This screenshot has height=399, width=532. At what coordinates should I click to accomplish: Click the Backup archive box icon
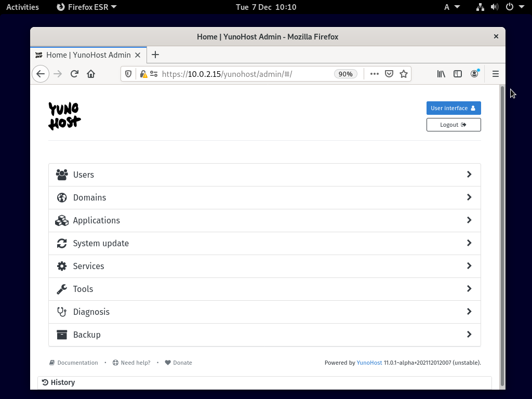coord(62,335)
